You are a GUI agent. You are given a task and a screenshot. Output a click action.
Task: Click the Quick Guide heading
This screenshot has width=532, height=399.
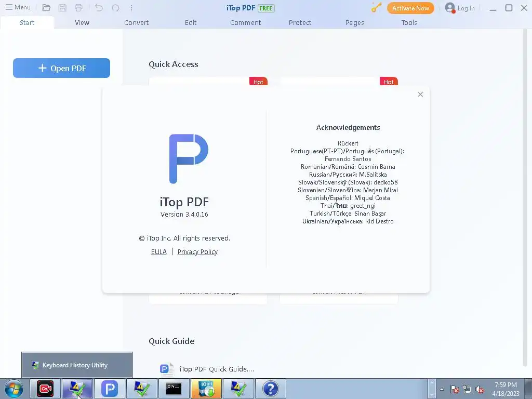coord(171,341)
